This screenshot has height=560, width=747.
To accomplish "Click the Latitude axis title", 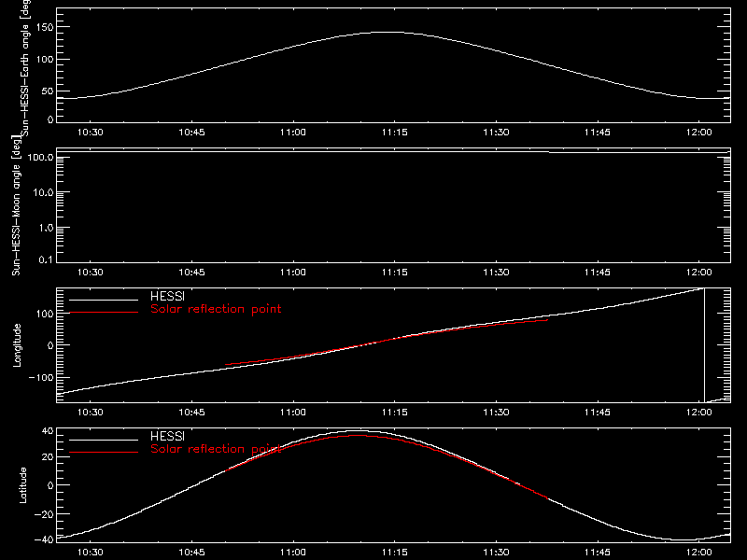I will pyautogui.click(x=22, y=485).
